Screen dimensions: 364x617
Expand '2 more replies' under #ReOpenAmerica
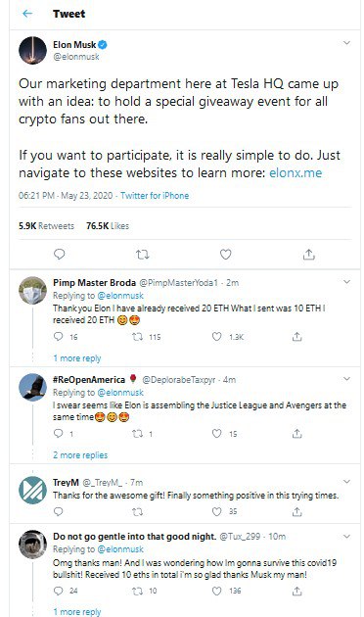pos(80,454)
